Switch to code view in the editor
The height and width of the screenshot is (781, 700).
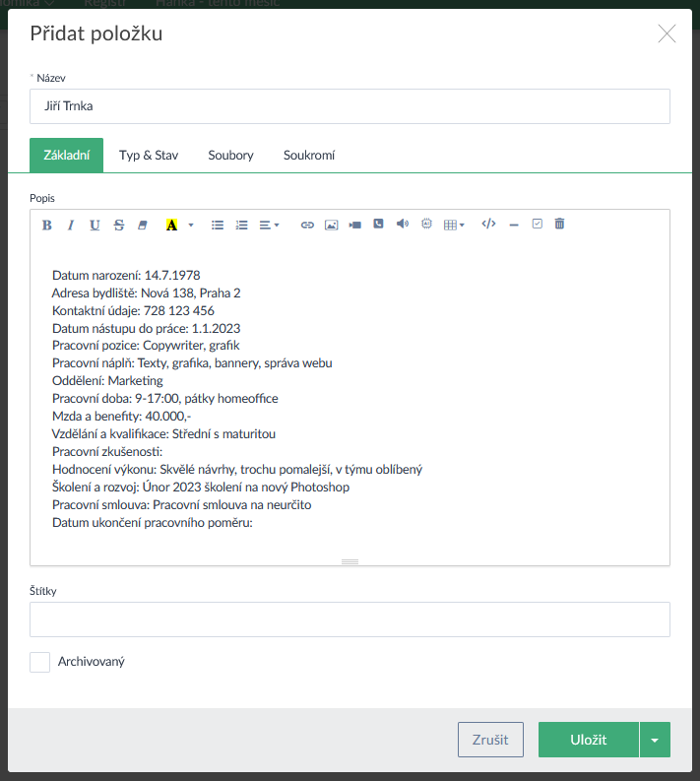[488, 225]
